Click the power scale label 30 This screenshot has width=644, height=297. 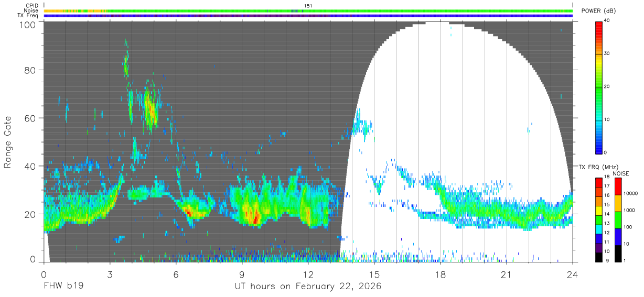(607, 54)
